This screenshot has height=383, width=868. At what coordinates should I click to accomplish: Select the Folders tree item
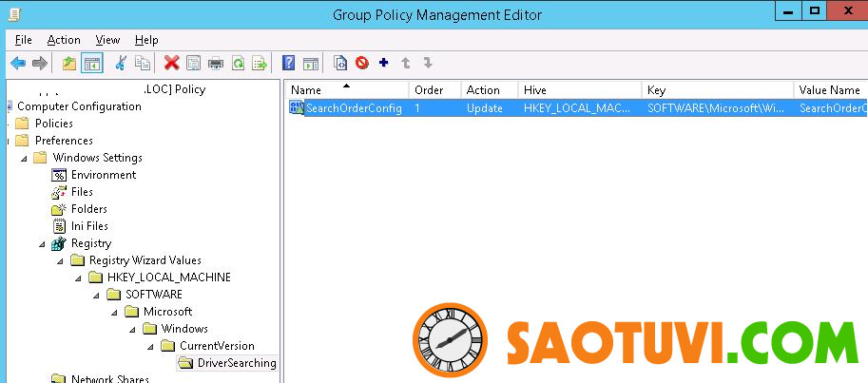(89, 209)
